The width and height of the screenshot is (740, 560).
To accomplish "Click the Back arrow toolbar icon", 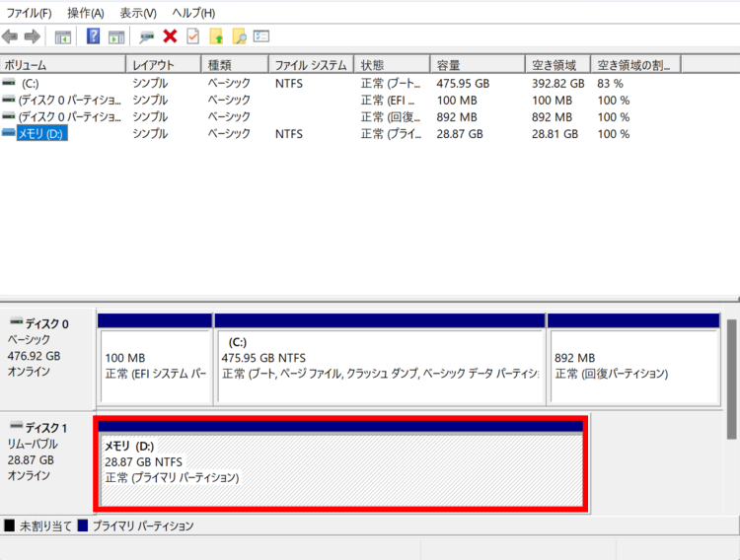I will 10,36.
